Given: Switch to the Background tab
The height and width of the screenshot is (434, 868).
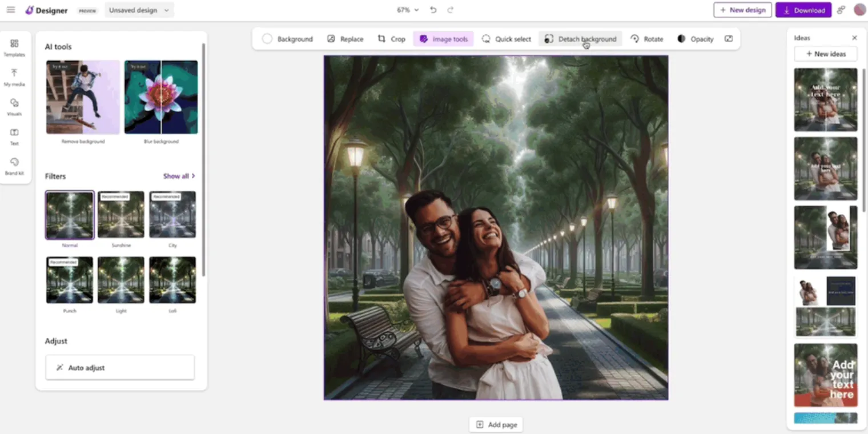Looking at the screenshot, I should (x=289, y=39).
